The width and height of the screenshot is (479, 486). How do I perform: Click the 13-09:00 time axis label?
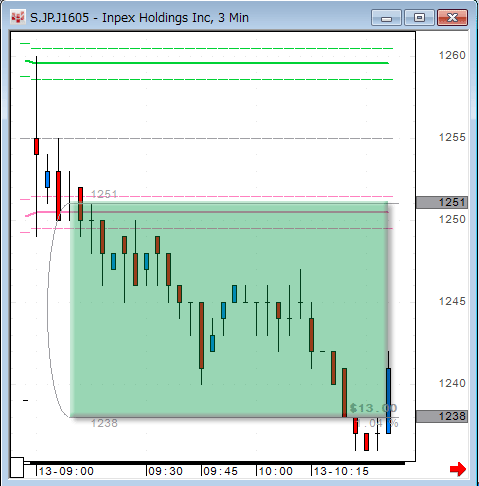(66, 471)
